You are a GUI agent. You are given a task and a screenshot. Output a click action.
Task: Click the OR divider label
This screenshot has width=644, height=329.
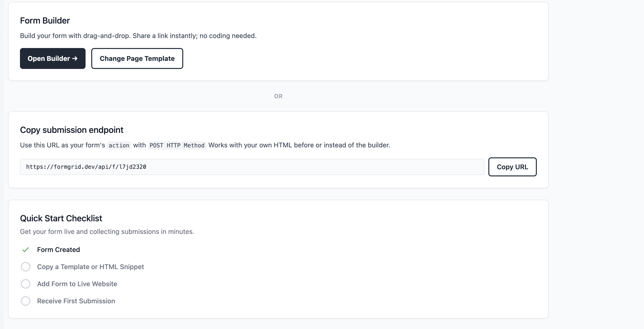[x=278, y=96]
